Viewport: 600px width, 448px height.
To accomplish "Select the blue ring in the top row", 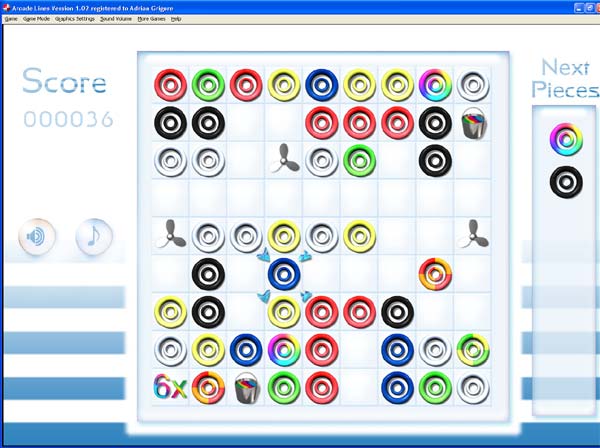I will pos(322,85).
